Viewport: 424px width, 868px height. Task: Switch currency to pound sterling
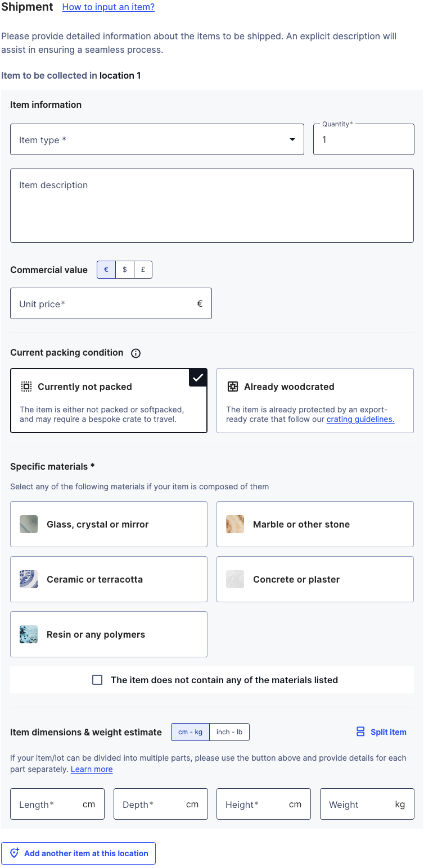click(143, 270)
